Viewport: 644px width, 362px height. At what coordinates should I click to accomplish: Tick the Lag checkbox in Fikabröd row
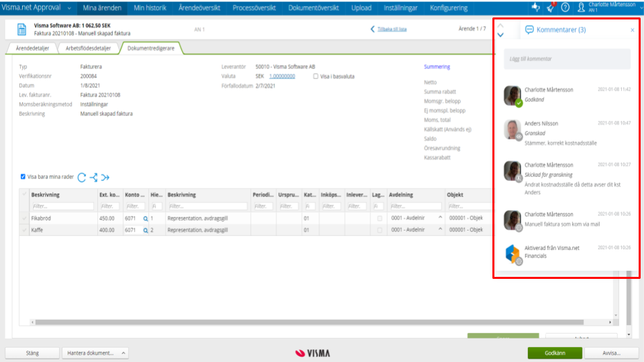coord(380,219)
